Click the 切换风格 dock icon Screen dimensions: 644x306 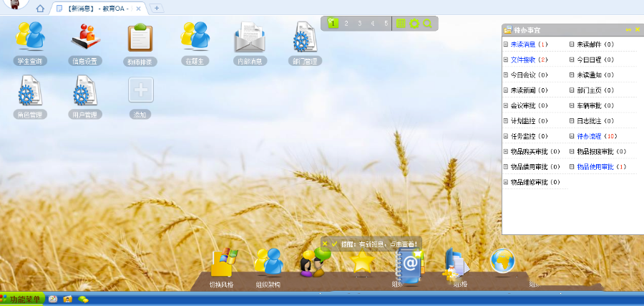tap(224, 262)
